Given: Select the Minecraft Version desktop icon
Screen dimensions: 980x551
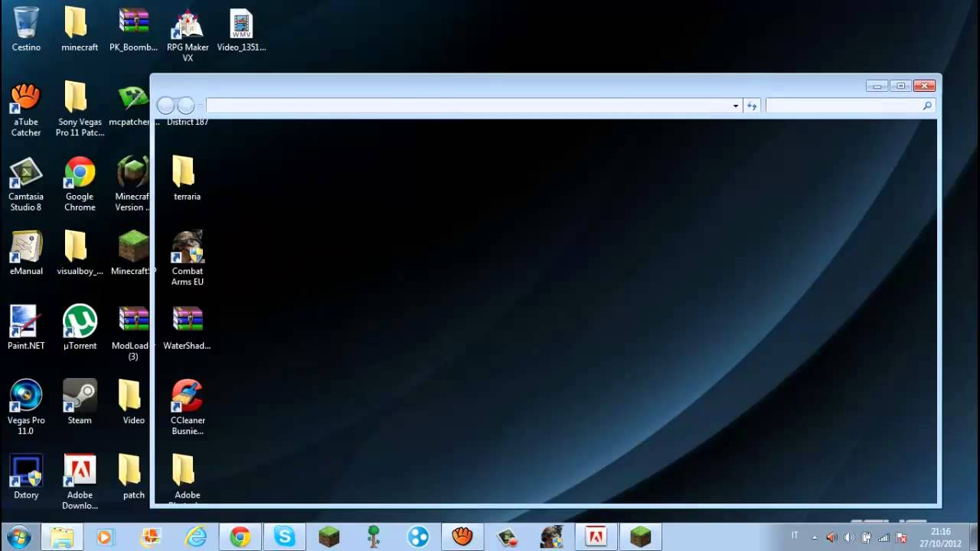Looking at the screenshot, I should click(133, 184).
